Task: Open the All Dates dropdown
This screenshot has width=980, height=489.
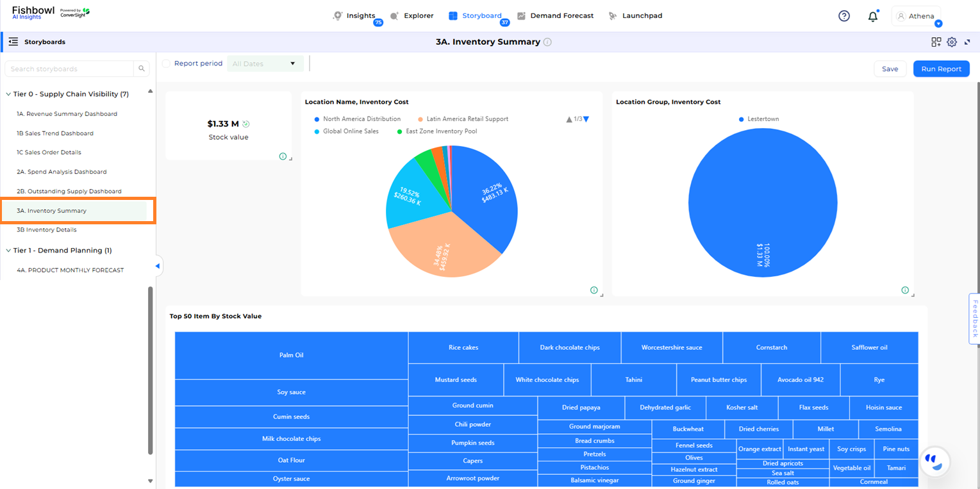Action: [263, 63]
